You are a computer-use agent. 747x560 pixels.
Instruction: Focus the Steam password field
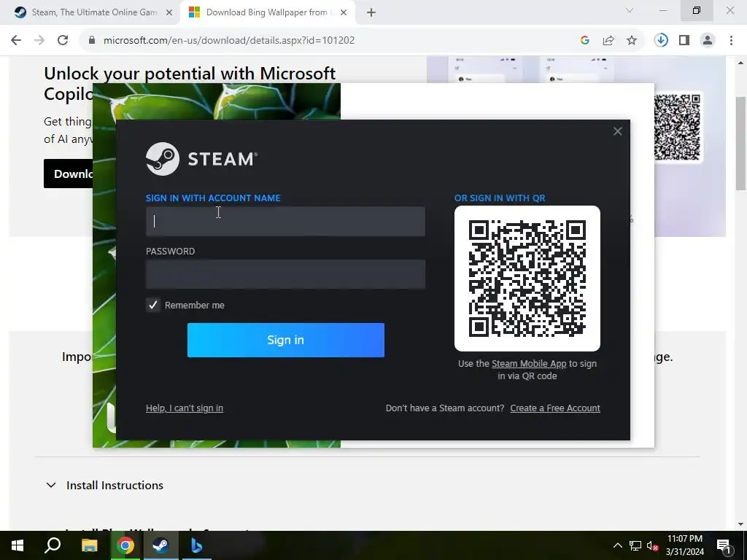(x=285, y=274)
